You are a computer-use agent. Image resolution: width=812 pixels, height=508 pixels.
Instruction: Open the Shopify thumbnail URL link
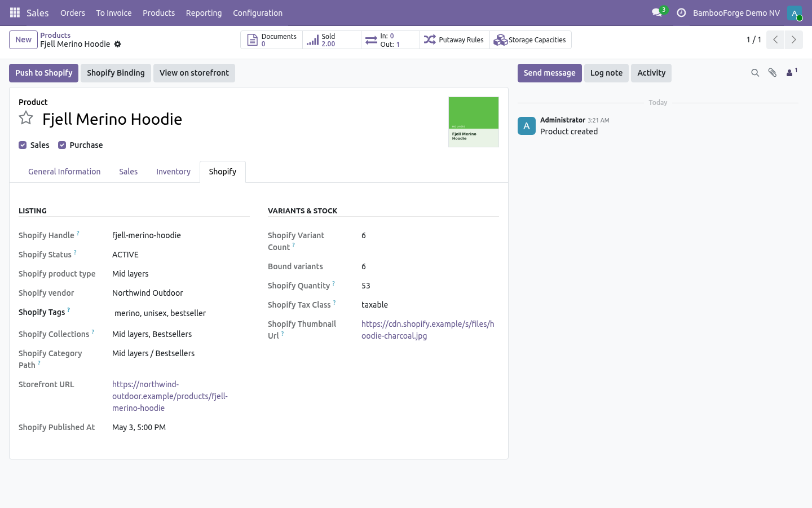coord(428,330)
